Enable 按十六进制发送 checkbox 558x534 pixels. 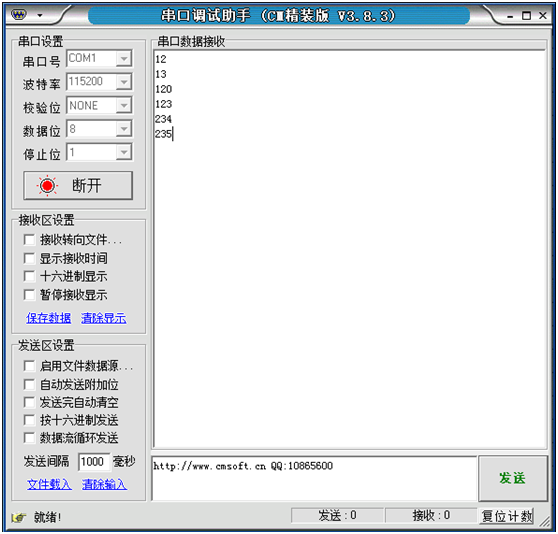pyautogui.click(x=29, y=420)
